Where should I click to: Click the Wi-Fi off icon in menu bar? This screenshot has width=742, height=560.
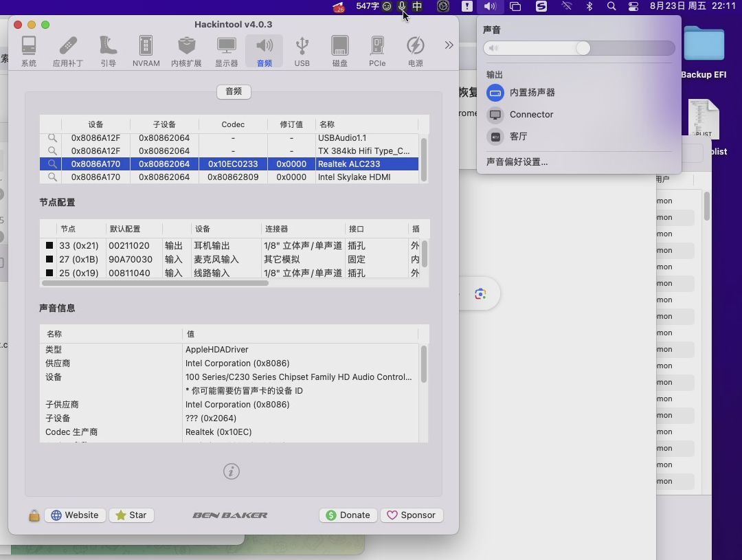tap(566, 6)
